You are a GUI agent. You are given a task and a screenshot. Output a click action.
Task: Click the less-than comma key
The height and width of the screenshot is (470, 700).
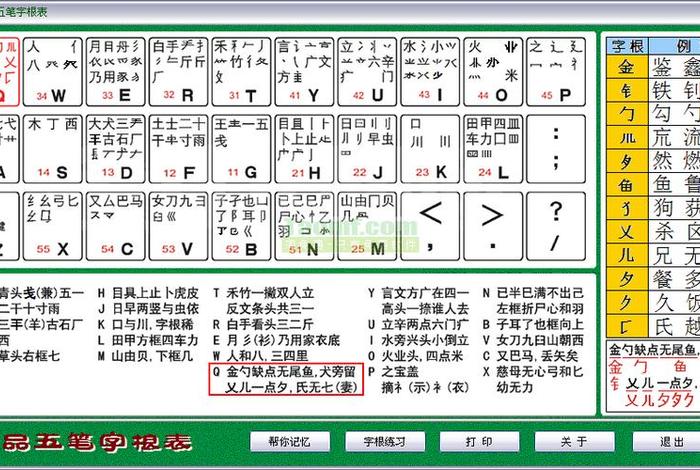[x=430, y=226]
